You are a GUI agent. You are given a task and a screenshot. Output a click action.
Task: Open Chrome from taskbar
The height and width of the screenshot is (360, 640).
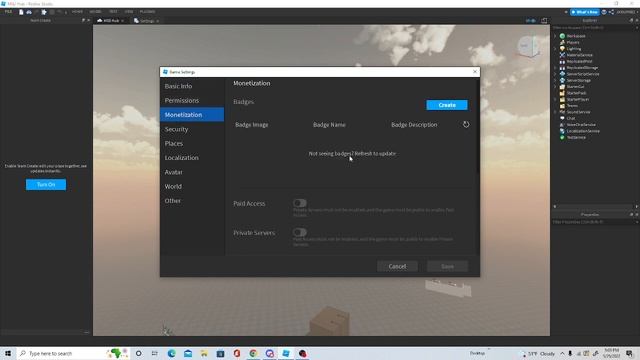253,353
